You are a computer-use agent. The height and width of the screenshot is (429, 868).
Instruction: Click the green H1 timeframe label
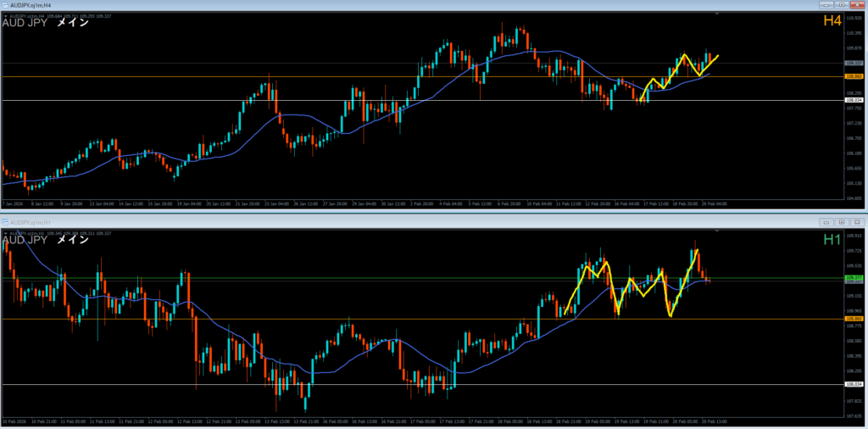click(x=832, y=240)
